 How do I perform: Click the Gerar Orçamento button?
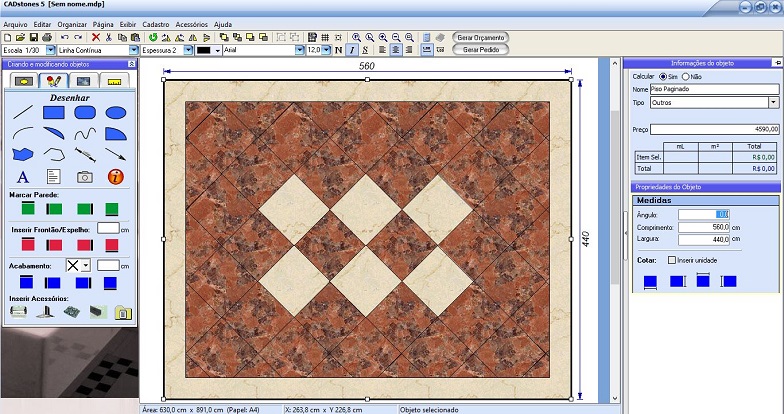pos(480,38)
